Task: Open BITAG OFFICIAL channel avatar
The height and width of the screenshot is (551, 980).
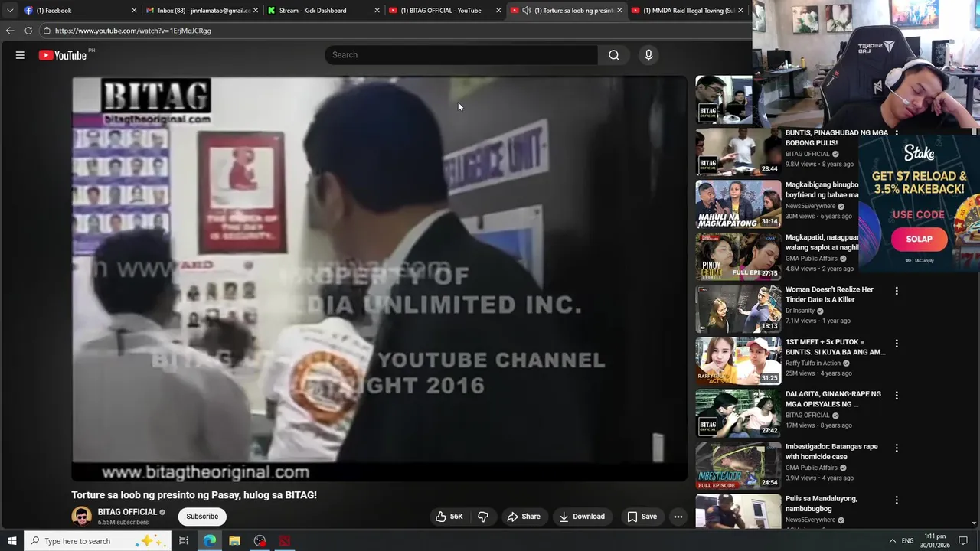Action: [x=81, y=517]
